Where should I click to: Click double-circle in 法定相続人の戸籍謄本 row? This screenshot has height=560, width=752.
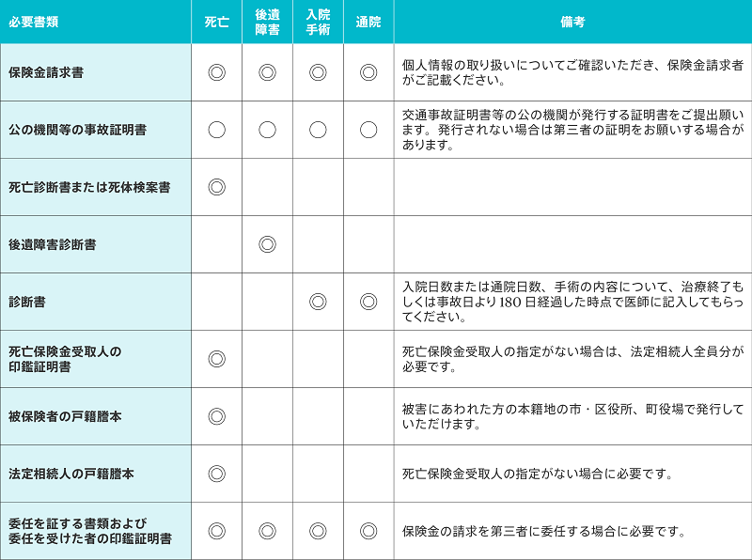coord(216,474)
